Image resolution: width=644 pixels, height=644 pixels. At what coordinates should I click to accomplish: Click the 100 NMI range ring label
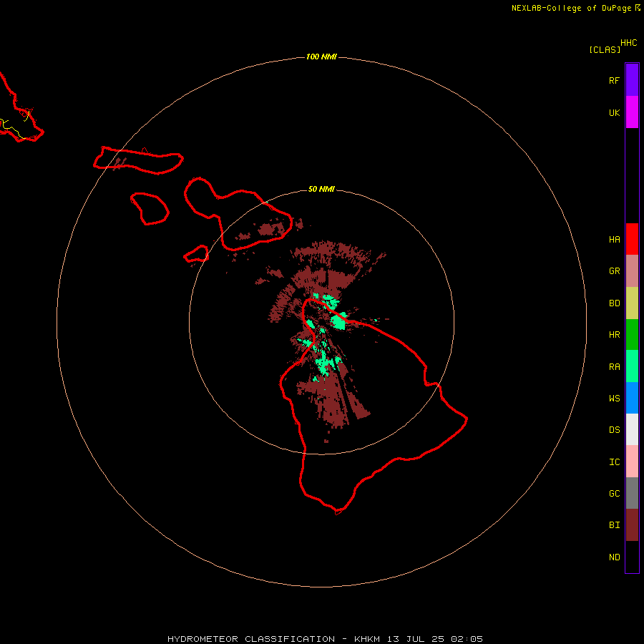[321, 57]
